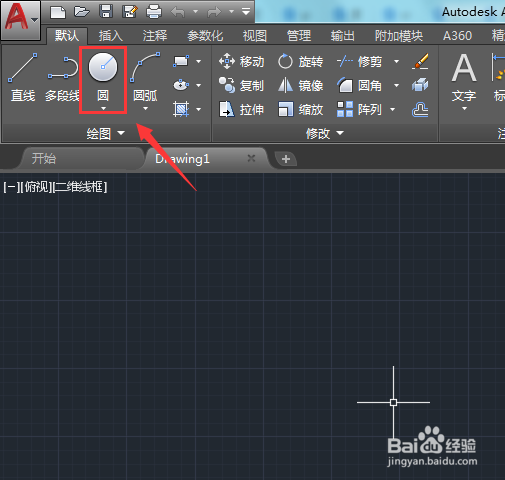Image resolution: width=505 pixels, height=480 pixels.
Task: Open redo history dropdown arrow
Action: pyautogui.click(x=231, y=12)
